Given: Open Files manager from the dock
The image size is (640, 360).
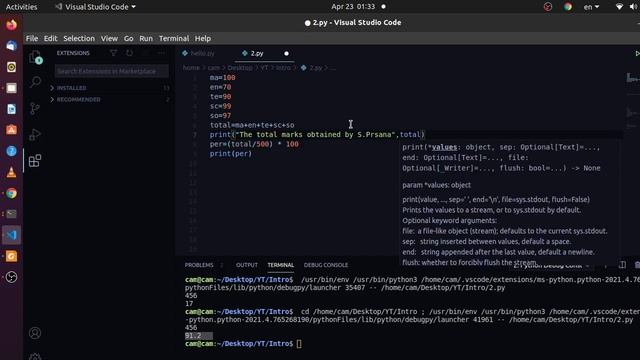Looking at the screenshot, I should 11,88.
